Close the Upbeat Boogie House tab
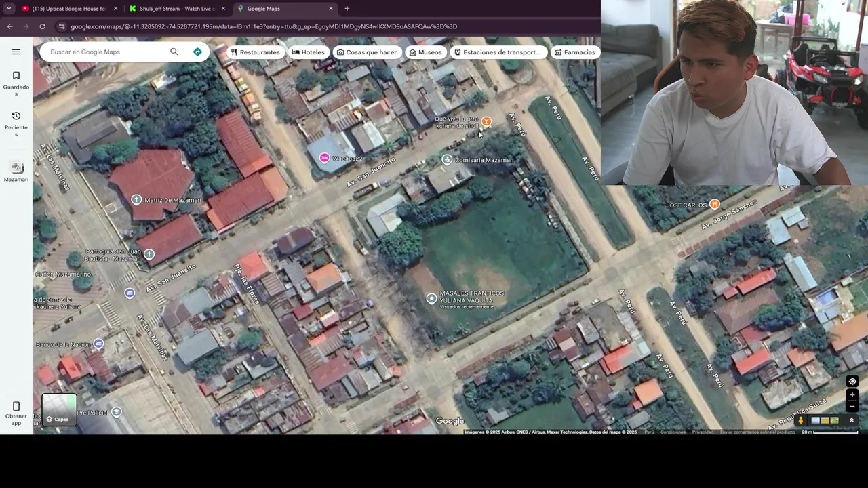The height and width of the screenshot is (488, 868). click(x=115, y=9)
